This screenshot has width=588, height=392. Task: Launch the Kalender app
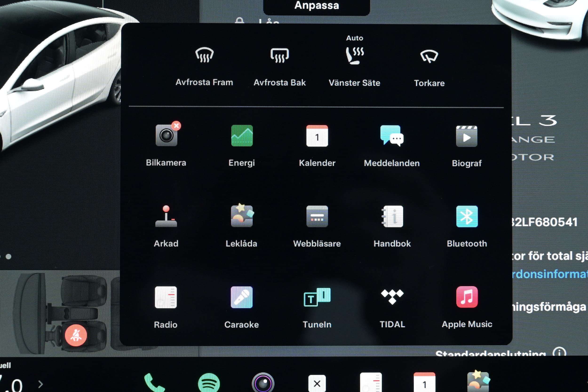(317, 136)
